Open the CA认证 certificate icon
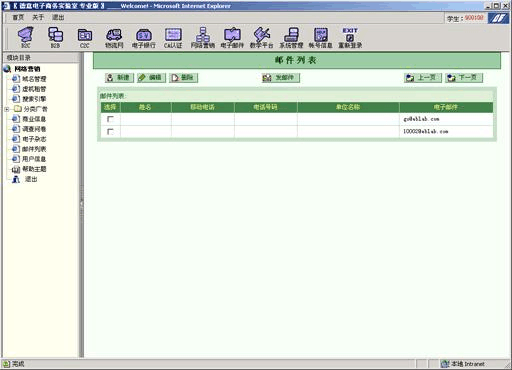The image size is (512, 370). 173,37
